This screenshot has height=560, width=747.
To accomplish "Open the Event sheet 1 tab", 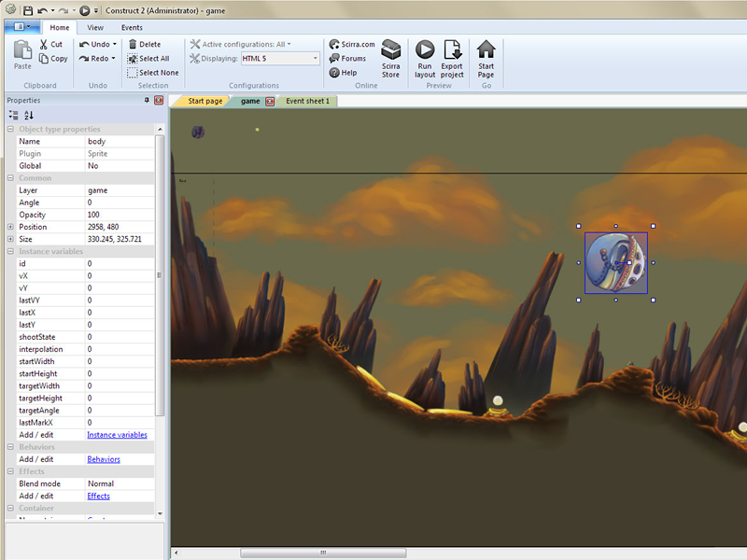I will pyautogui.click(x=307, y=101).
